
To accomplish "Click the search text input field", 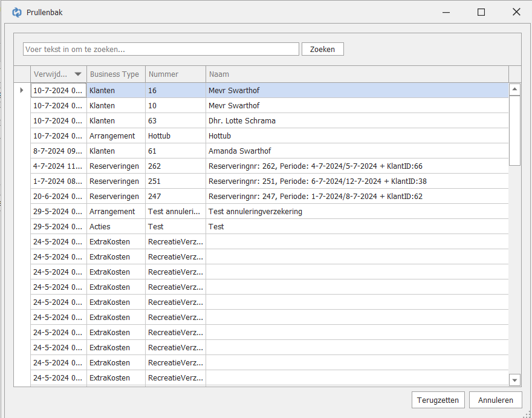I will point(161,49).
